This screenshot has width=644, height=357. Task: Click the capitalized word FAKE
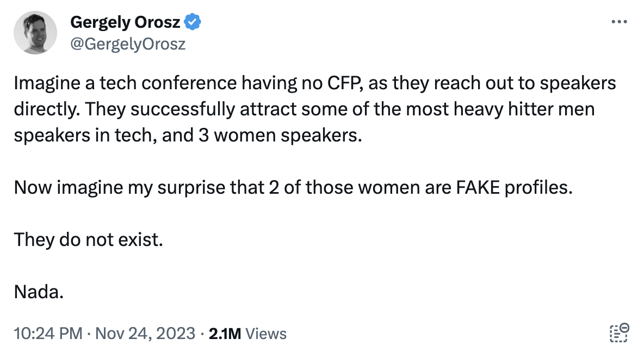[478, 188]
